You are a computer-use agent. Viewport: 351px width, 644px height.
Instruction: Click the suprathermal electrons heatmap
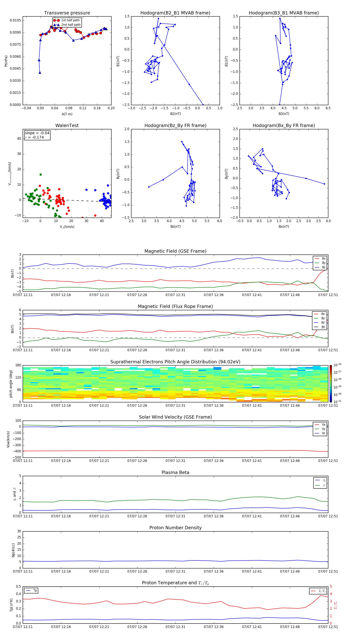(175, 383)
